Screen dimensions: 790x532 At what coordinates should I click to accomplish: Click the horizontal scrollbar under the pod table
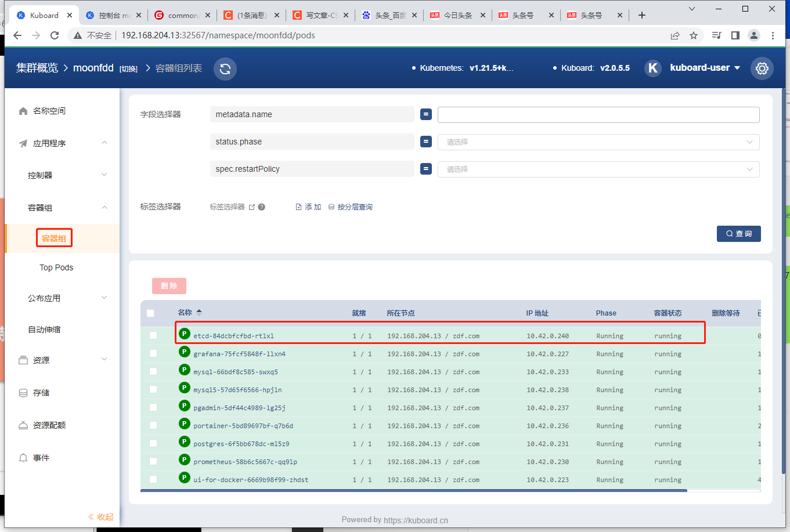click(x=413, y=491)
